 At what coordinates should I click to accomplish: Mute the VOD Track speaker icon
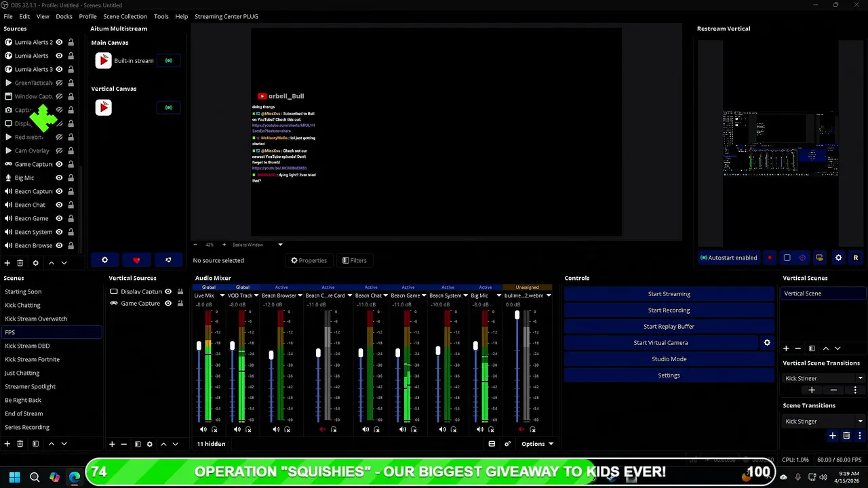237,429
